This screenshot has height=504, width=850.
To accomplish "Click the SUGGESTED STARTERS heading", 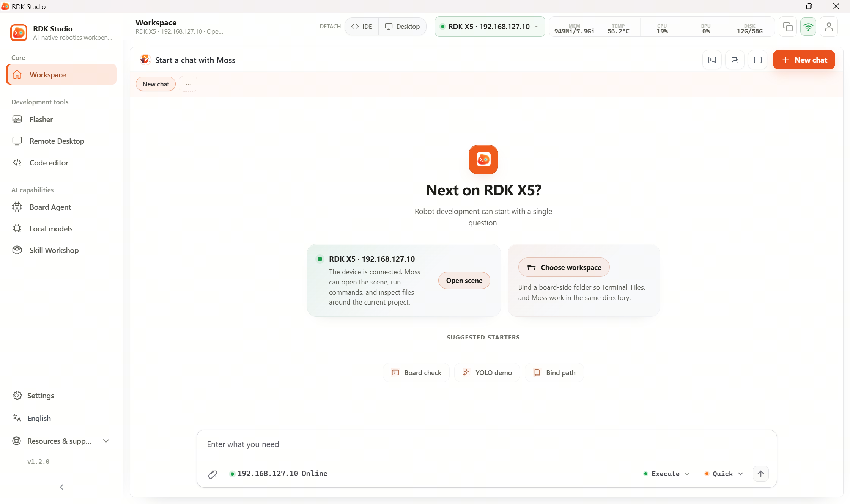I will click(x=483, y=338).
